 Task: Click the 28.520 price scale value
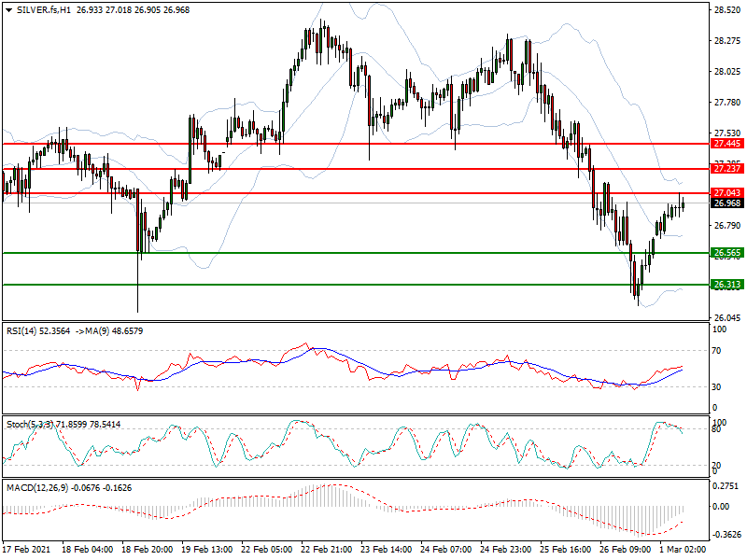[x=727, y=10]
